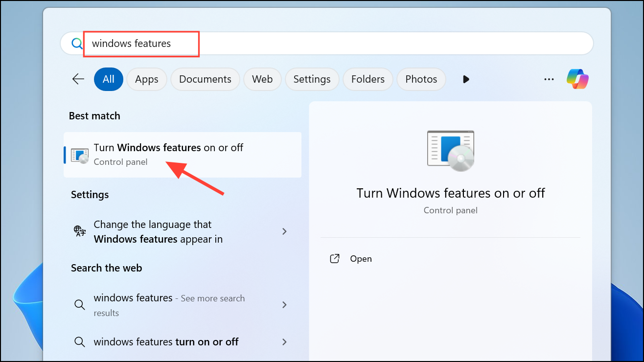Go back using the left arrow icon
Image resolution: width=644 pixels, height=362 pixels.
[x=78, y=79]
